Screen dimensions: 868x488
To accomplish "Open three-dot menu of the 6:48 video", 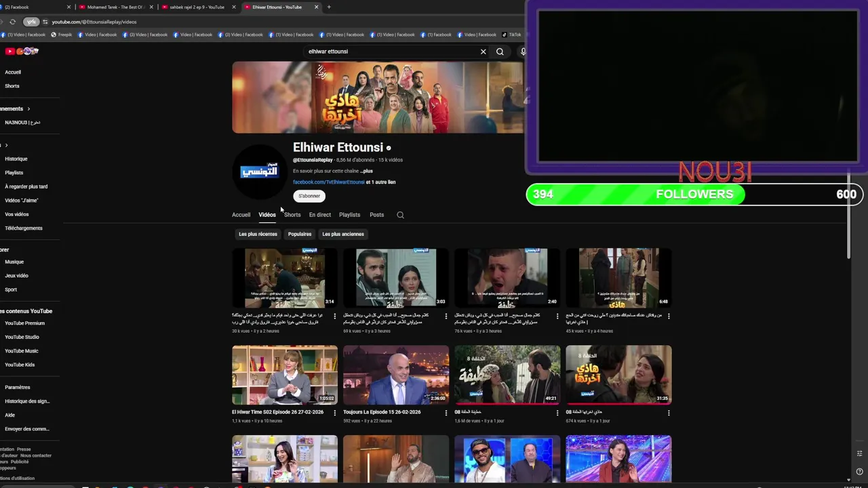I will pyautogui.click(x=669, y=316).
